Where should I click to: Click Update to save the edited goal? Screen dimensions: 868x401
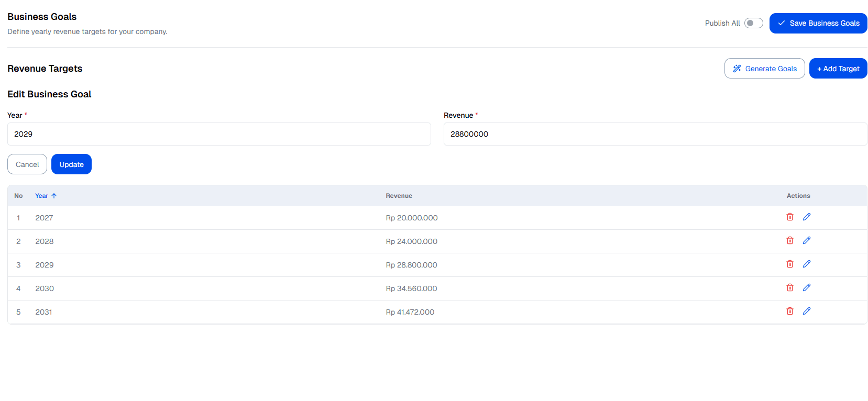(71, 164)
